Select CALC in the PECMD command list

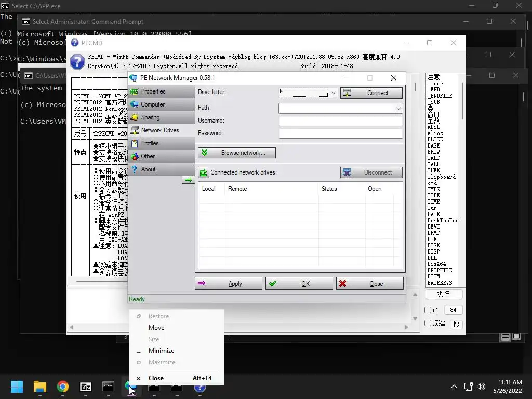(x=434, y=158)
